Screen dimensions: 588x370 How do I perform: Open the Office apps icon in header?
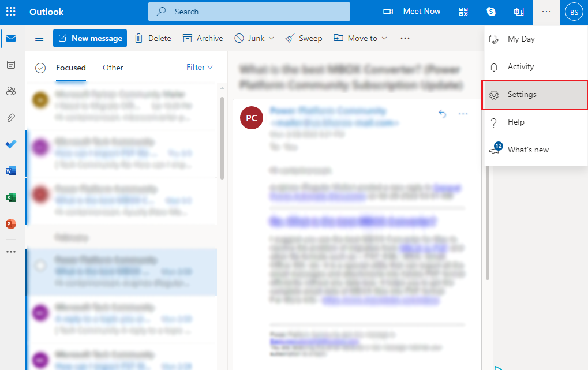pyautogui.click(x=519, y=12)
